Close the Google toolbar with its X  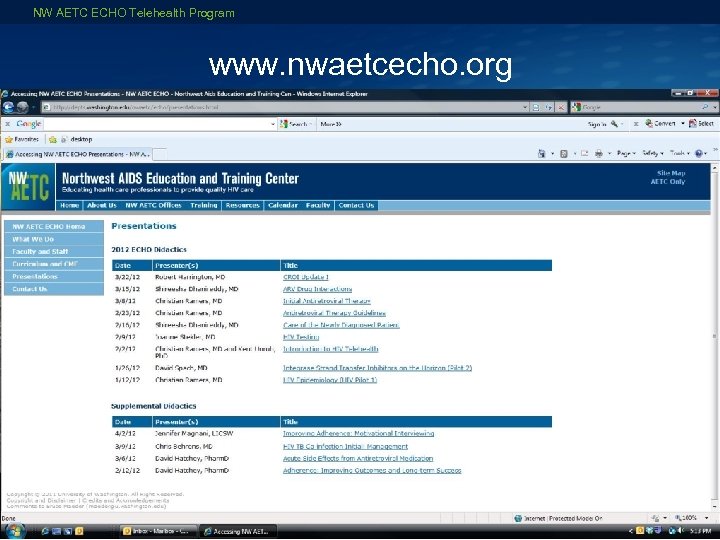click(7, 124)
